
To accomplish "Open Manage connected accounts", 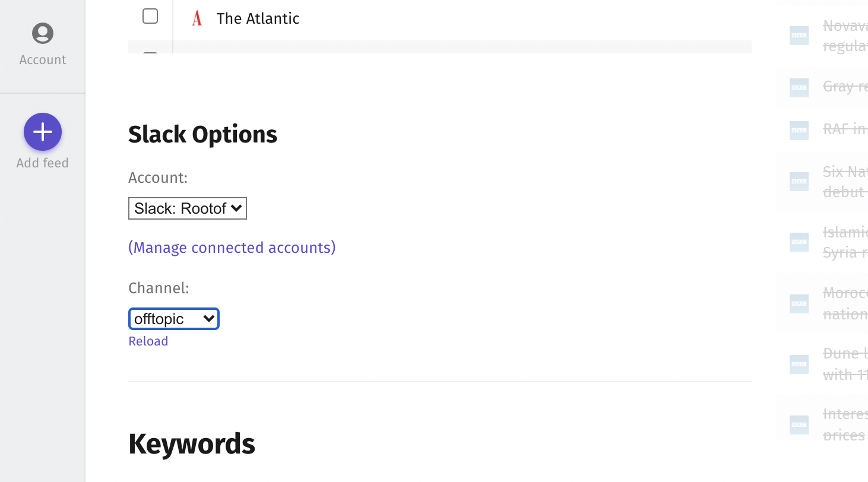I will coord(232,248).
